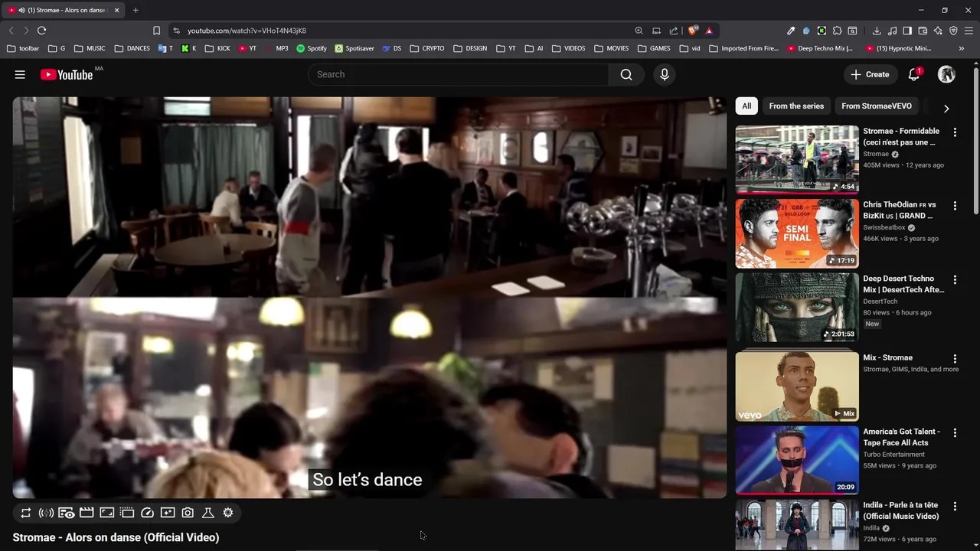
Task: Open the Spotify bookmark
Action: [312, 48]
